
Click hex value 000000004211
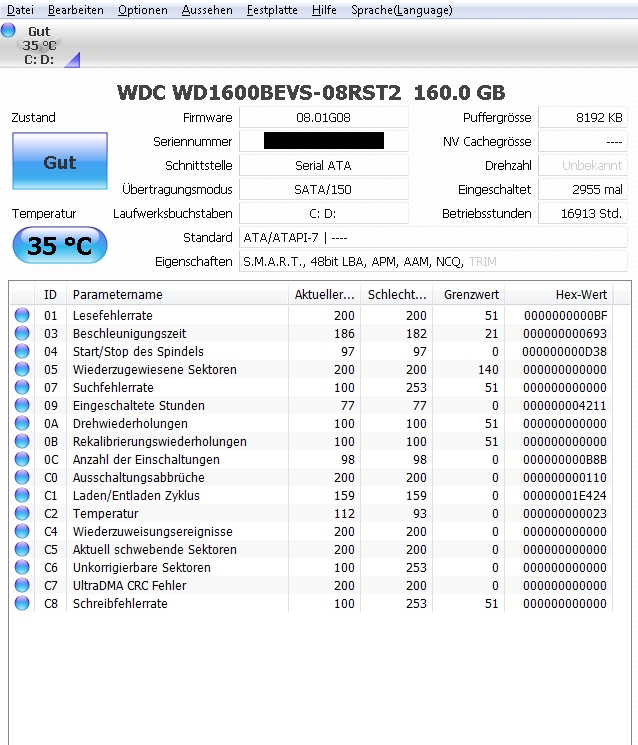point(565,406)
